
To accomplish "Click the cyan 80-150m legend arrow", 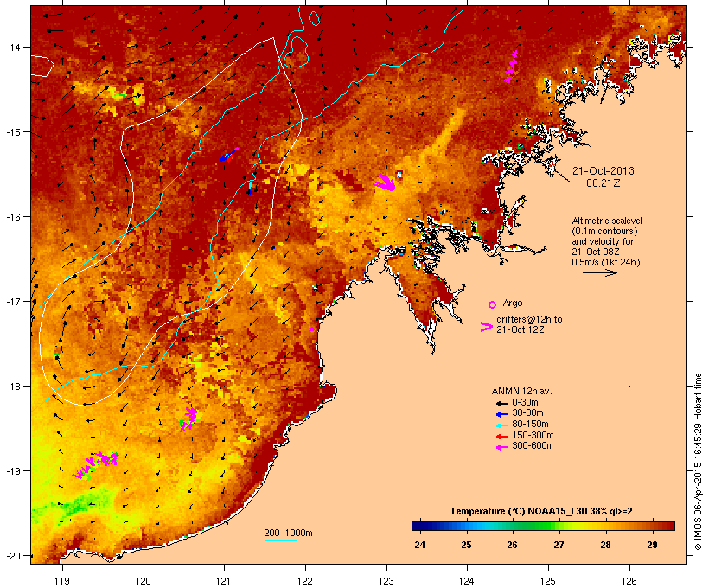I will pos(501,425).
